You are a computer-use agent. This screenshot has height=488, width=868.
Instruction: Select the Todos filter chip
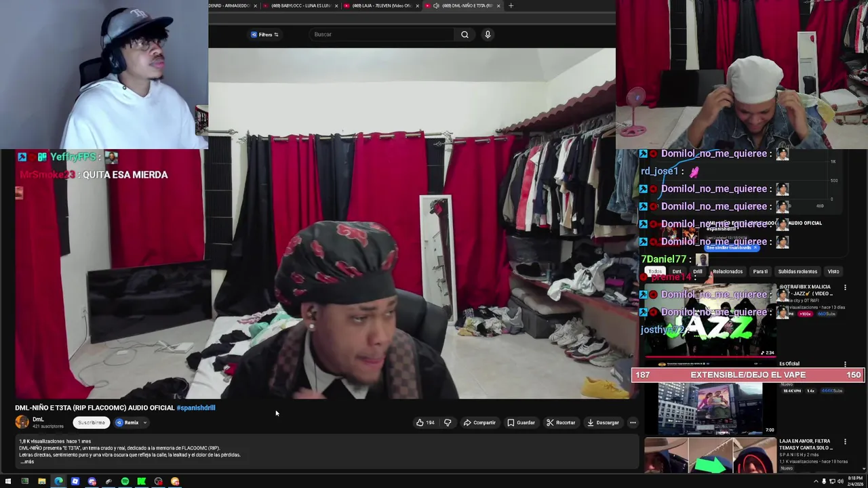click(x=655, y=272)
